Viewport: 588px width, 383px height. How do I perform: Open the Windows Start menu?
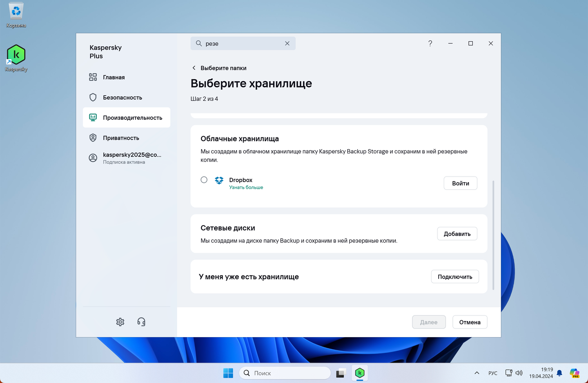pos(228,373)
